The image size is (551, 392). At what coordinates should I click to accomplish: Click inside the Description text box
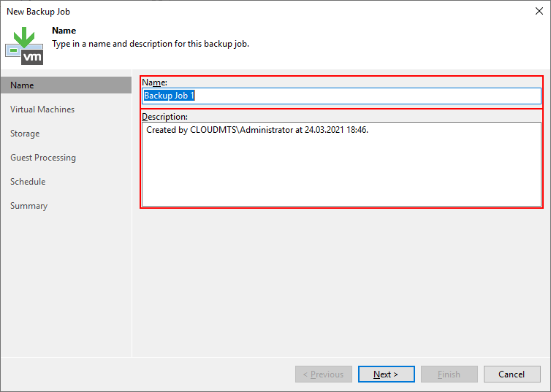click(341, 164)
